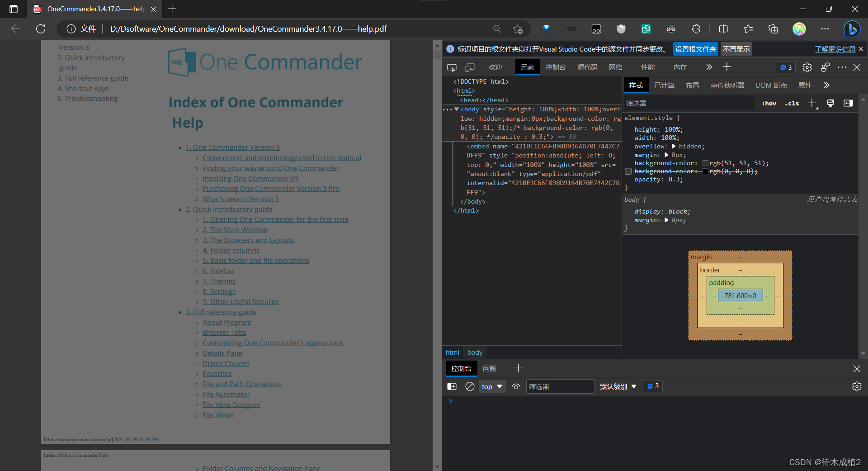
Task: Open the browser extensions puzzle icon
Action: (696, 29)
